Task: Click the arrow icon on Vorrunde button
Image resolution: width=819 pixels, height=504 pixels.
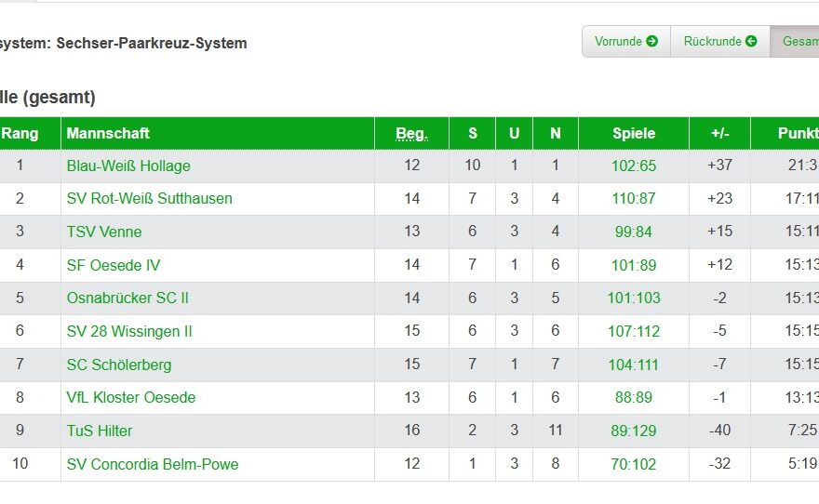Action: (651, 41)
